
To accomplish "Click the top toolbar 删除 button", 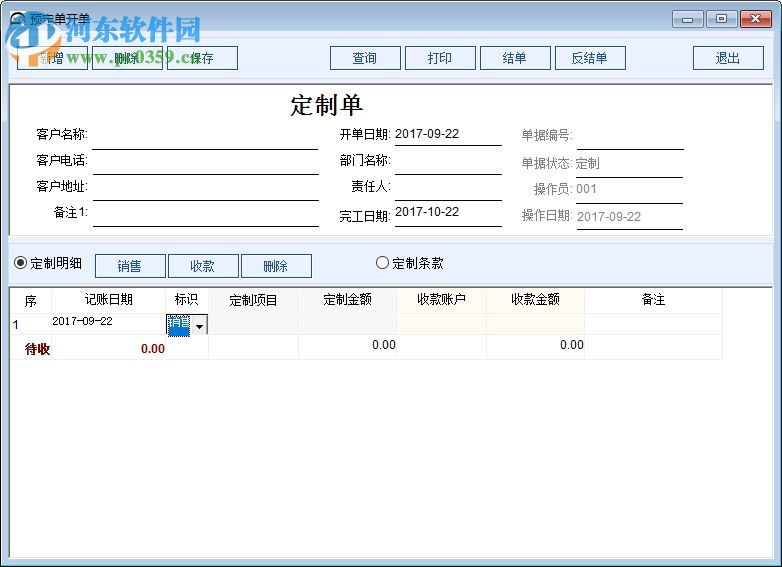I will click(127, 58).
